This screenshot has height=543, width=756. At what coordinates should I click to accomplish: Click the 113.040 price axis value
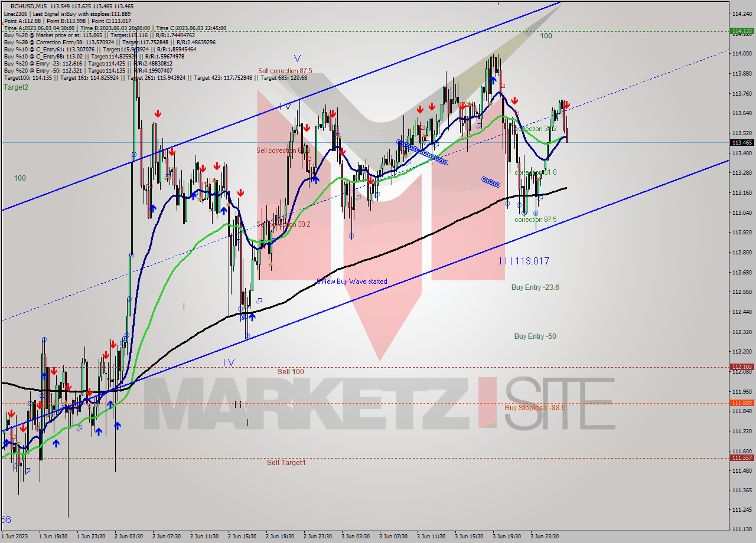(x=741, y=212)
